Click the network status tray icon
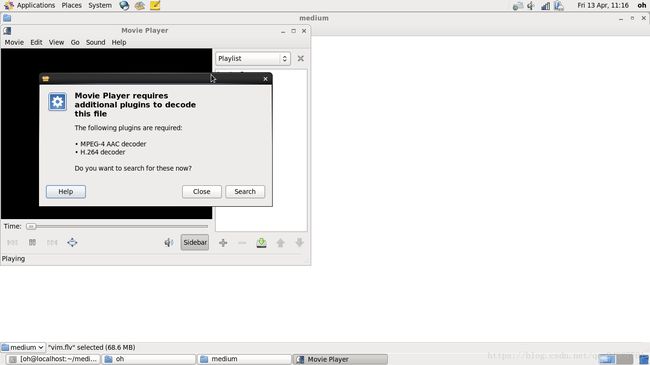Viewport: 650px width, 365px height. (x=546, y=5)
